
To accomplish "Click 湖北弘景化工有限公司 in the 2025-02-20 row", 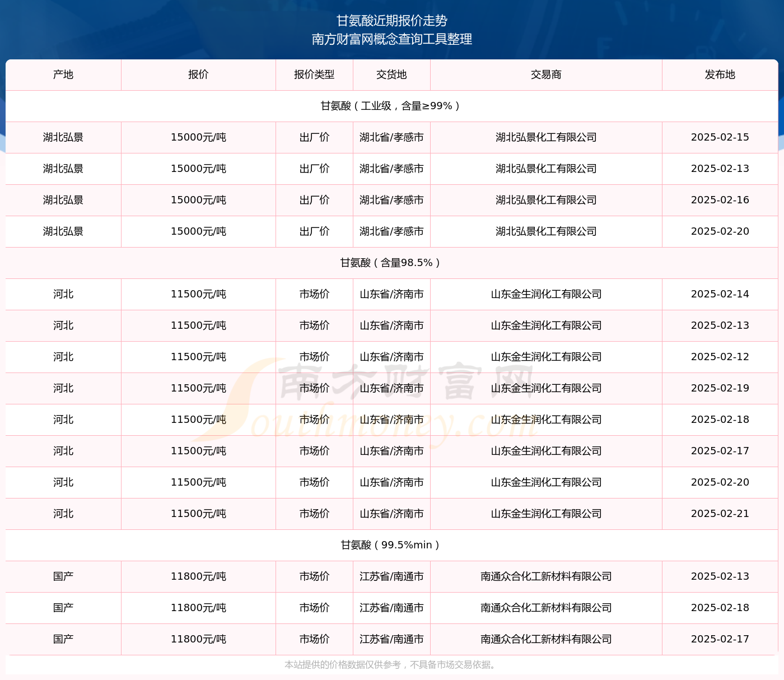I will (546, 231).
